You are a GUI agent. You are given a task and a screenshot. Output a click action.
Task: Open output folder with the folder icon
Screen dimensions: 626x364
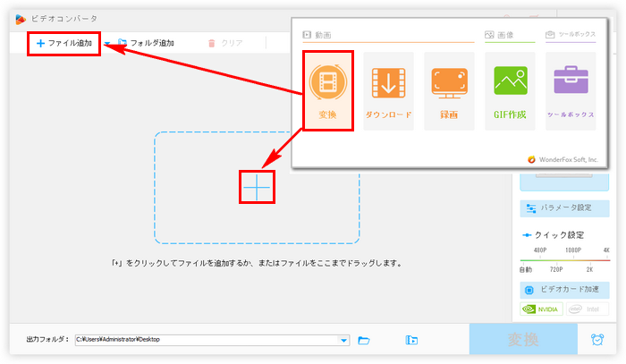pos(364,340)
